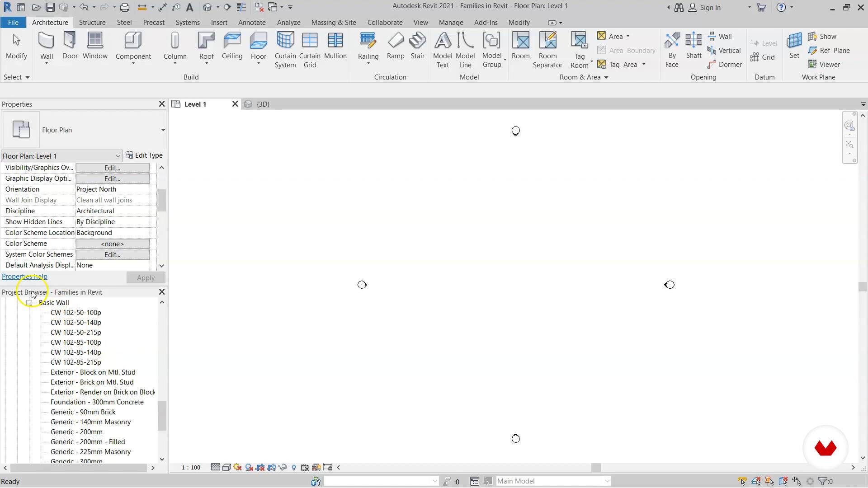Toggle Select Underlay Elements in status bar
This screenshot has height=488, width=868.
(755, 481)
